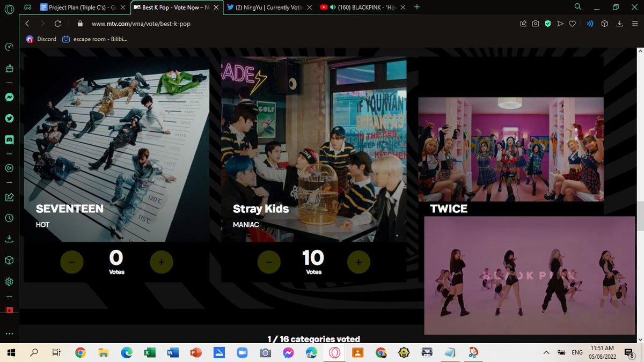Search tabs with the magnifier icon
Viewport: 644px width, 362px height.
pos(578,7)
